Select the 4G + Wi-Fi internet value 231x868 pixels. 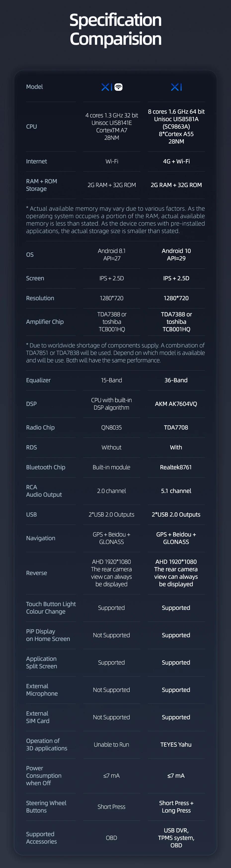click(176, 161)
